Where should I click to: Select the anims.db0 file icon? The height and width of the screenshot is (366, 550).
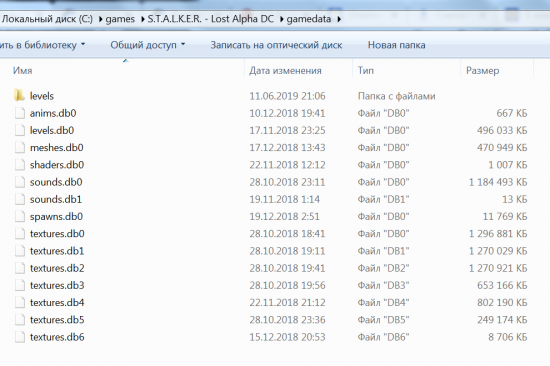click(x=20, y=113)
